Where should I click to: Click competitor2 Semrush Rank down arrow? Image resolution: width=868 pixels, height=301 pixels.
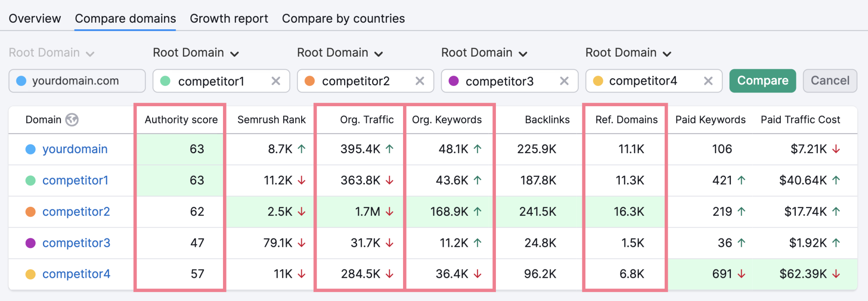(302, 212)
